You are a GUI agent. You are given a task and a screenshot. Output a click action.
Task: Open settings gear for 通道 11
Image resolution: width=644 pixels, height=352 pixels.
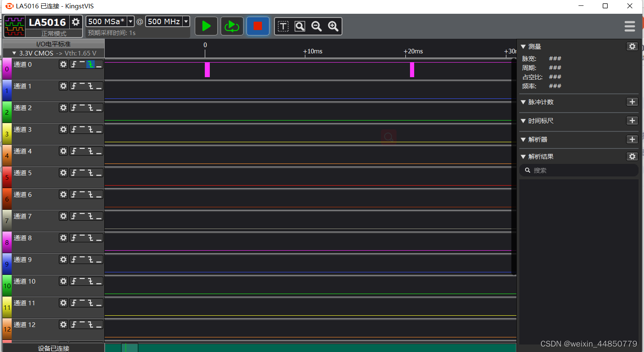point(63,303)
